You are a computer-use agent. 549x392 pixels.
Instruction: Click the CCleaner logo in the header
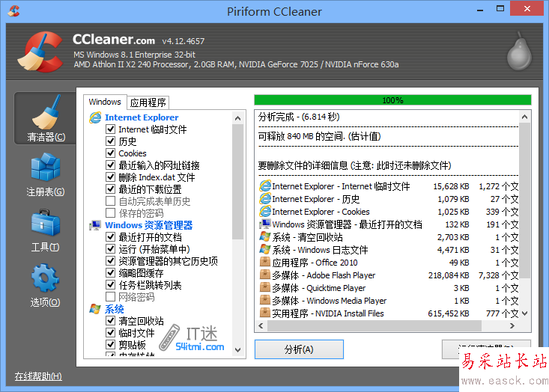(x=40, y=52)
